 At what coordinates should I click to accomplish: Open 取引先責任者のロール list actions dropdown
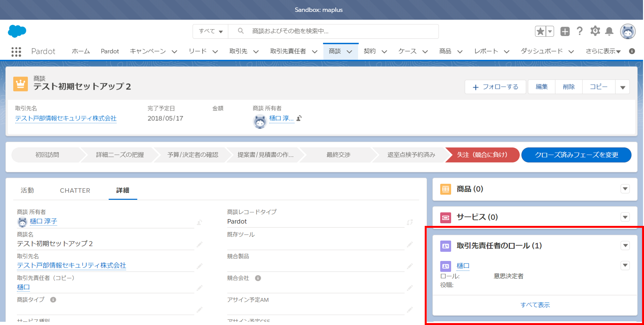point(625,246)
